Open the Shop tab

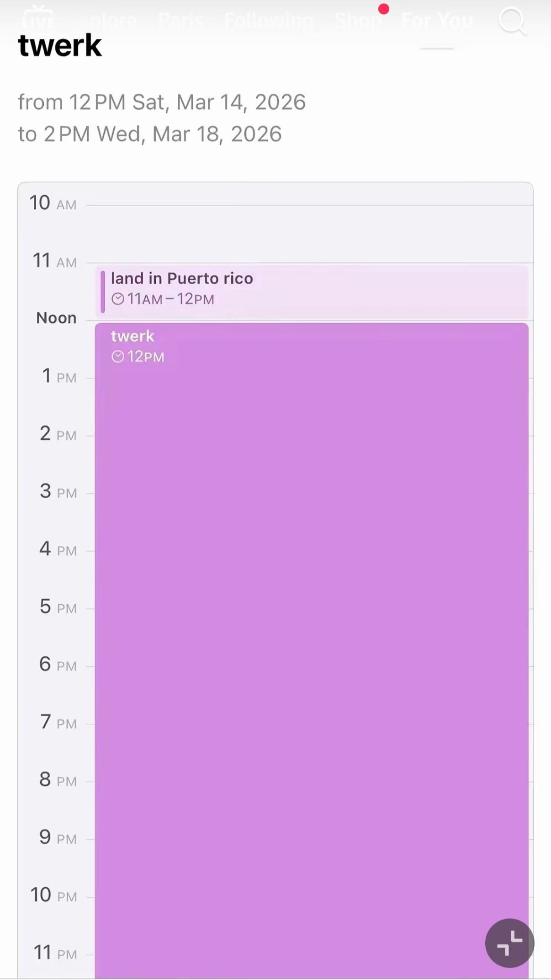click(x=358, y=21)
